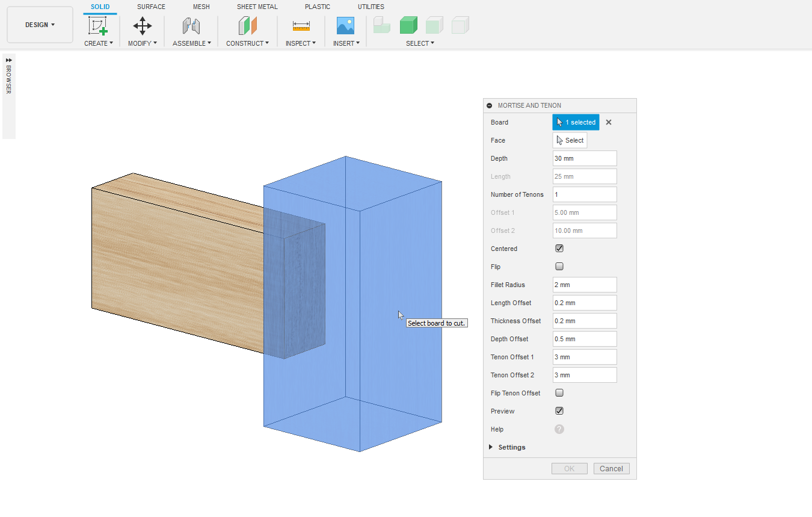Click the Fillet Radius input field
Screen dimensions: 812x517
pyautogui.click(x=585, y=285)
